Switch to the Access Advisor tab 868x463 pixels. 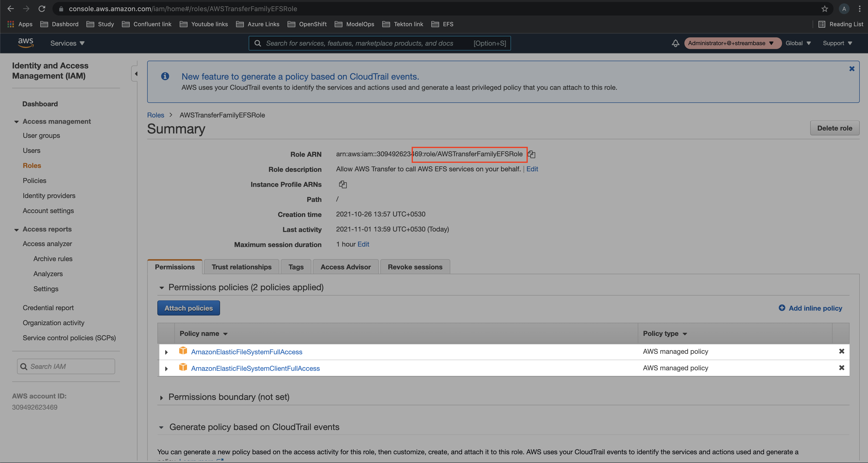(x=346, y=267)
